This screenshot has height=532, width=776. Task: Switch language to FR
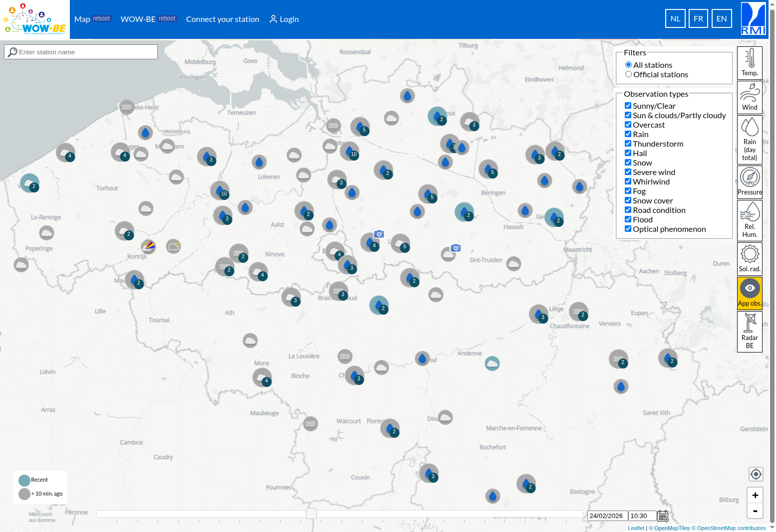698,18
